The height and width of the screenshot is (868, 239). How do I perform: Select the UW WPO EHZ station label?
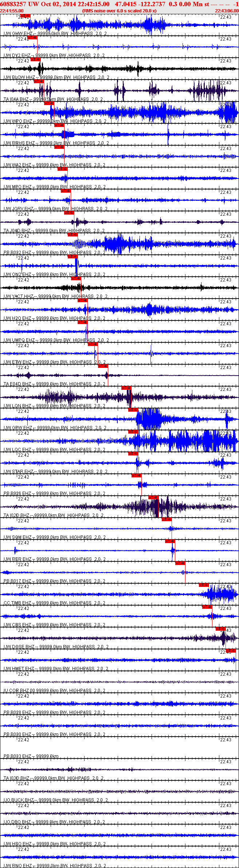click(19, 121)
